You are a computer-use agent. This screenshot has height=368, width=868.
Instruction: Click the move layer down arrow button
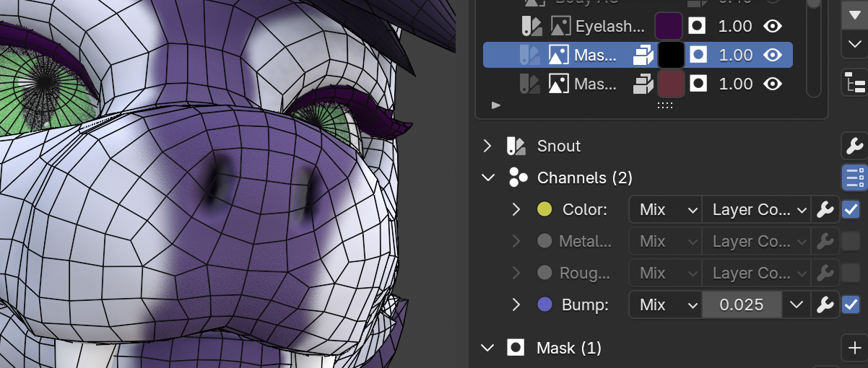854,45
